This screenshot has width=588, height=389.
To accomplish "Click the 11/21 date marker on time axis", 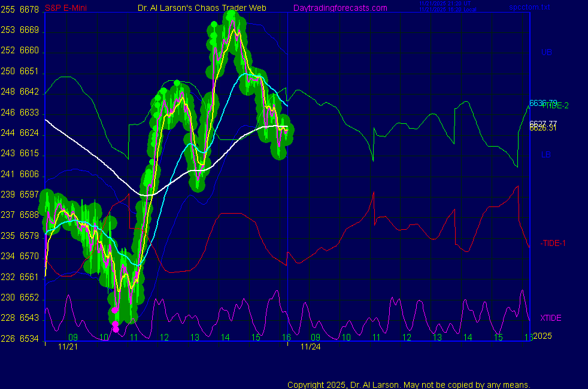I will pyautogui.click(x=67, y=347).
